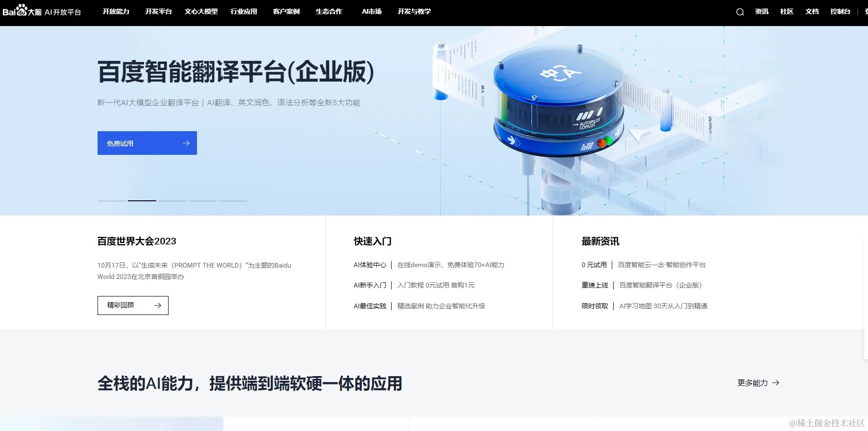This screenshot has width=868, height=431.
Task: Click the Baidu World 2023 event description
Action: 194,271
